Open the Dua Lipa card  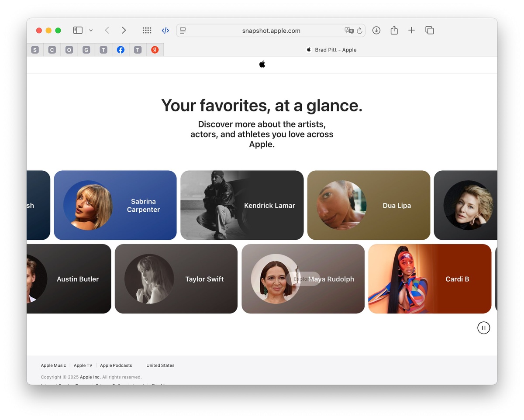(369, 205)
